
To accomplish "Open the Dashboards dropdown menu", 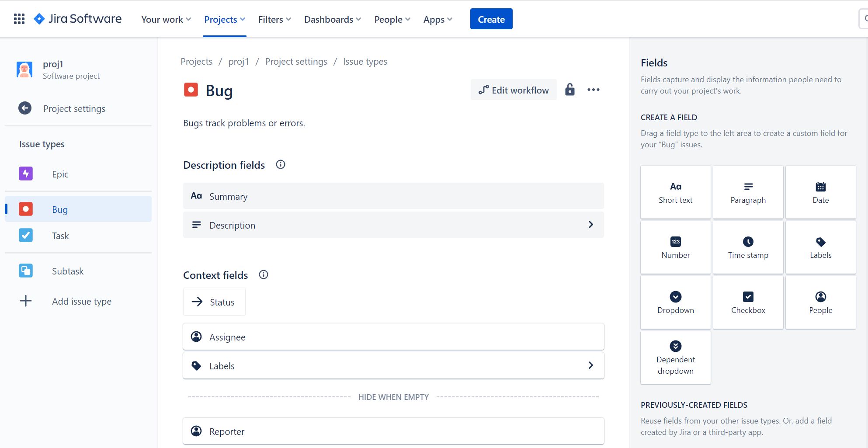I will click(333, 19).
